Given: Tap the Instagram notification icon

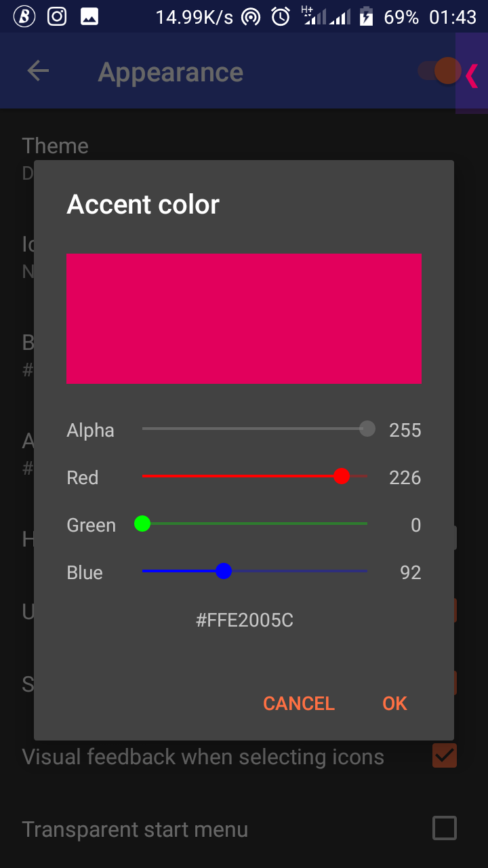Looking at the screenshot, I should coord(57,16).
